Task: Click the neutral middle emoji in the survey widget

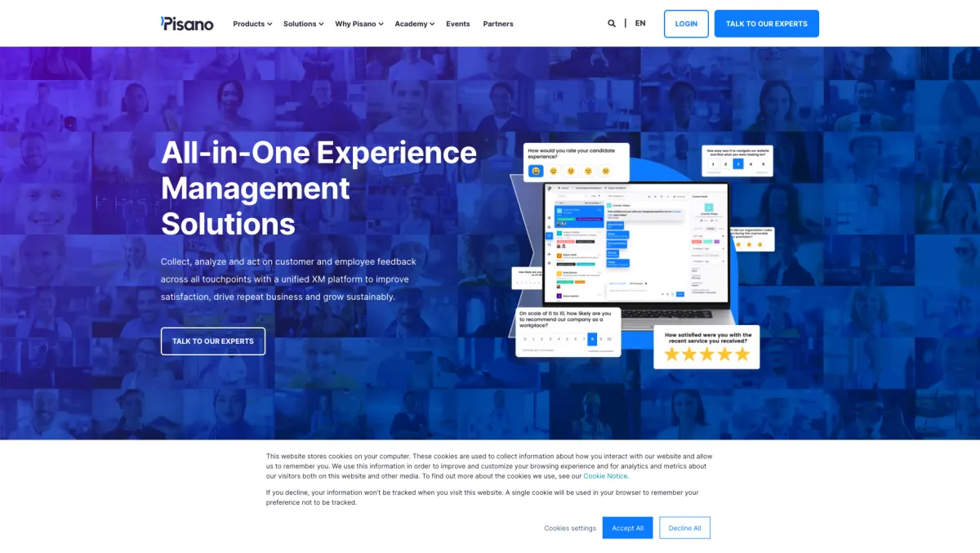Action: [571, 171]
